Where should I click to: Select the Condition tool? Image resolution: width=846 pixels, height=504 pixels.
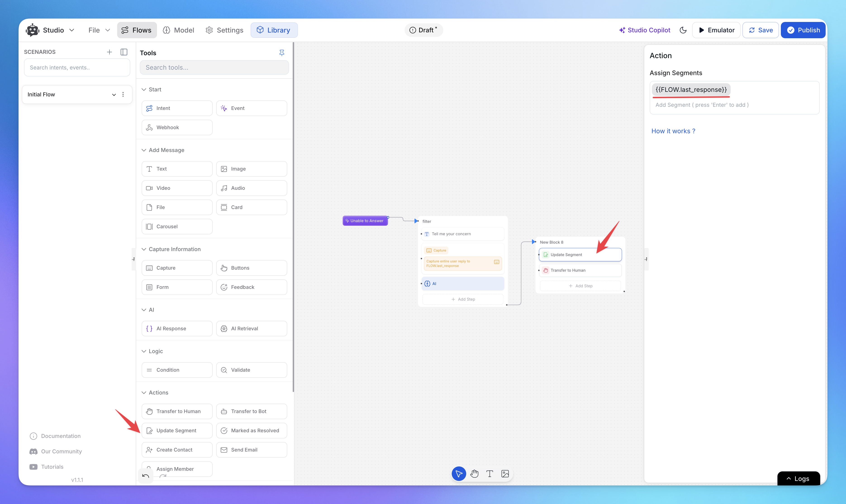(177, 370)
